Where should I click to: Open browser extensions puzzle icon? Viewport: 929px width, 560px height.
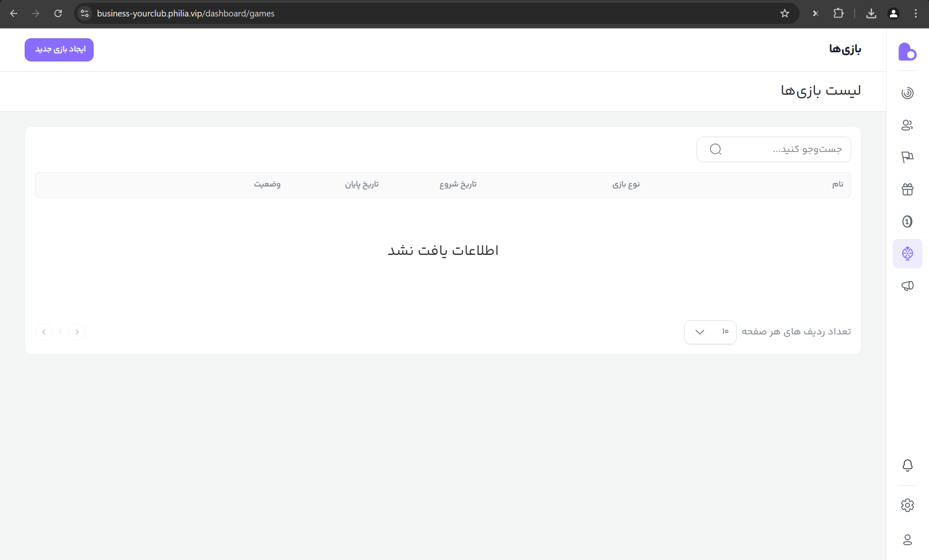(x=838, y=14)
